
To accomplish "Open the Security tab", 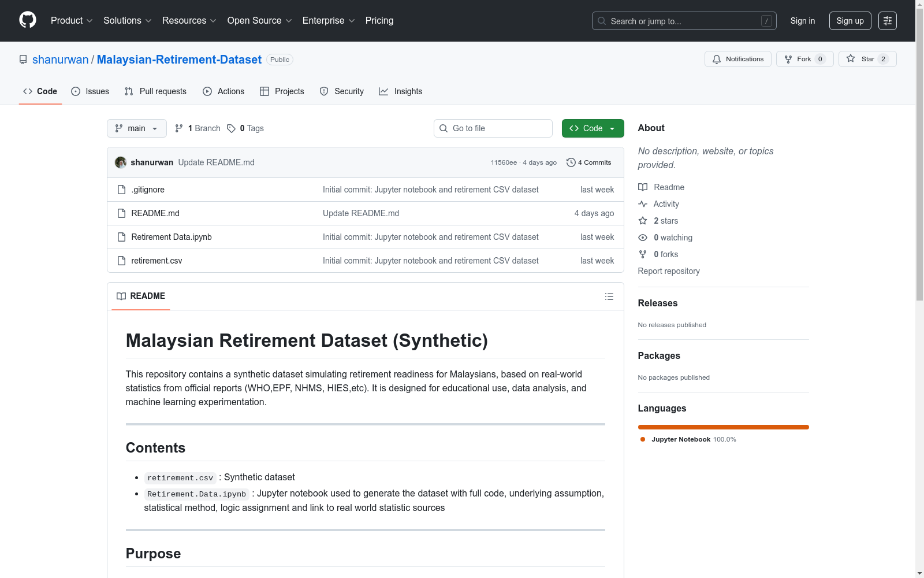I will (342, 91).
